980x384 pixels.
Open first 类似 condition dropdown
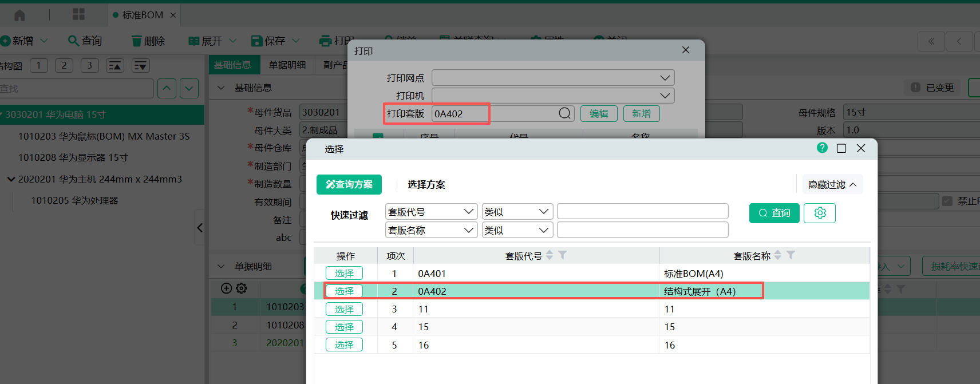click(517, 212)
